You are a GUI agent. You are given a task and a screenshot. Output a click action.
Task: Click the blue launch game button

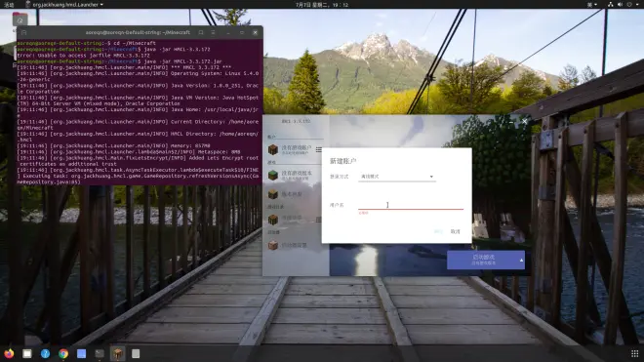click(x=482, y=261)
